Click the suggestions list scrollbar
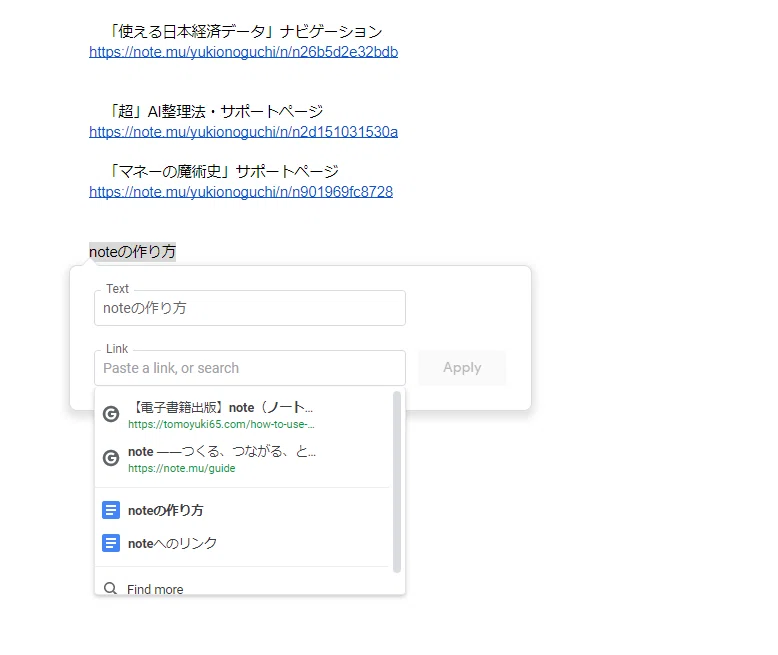This screenshot has height=655, width=778. pyautogui.click(x=396, y=482)
